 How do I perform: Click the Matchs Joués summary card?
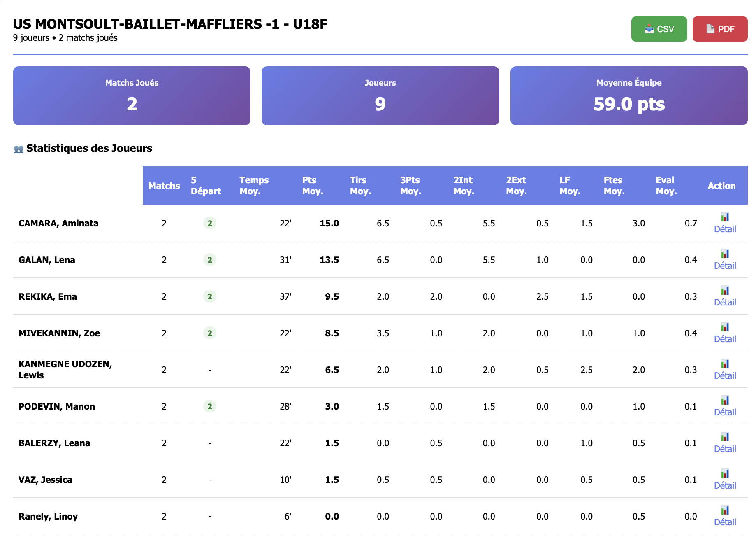pos(132,96)
